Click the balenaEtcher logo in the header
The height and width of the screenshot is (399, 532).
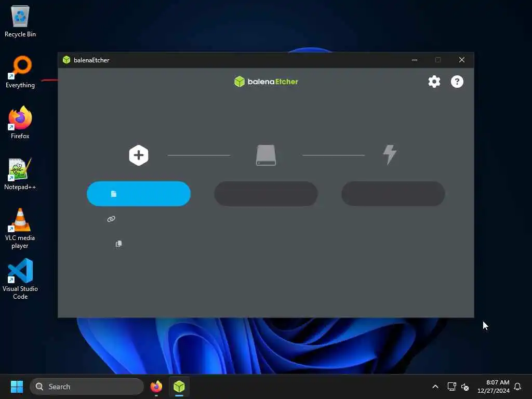pos(266,82)
